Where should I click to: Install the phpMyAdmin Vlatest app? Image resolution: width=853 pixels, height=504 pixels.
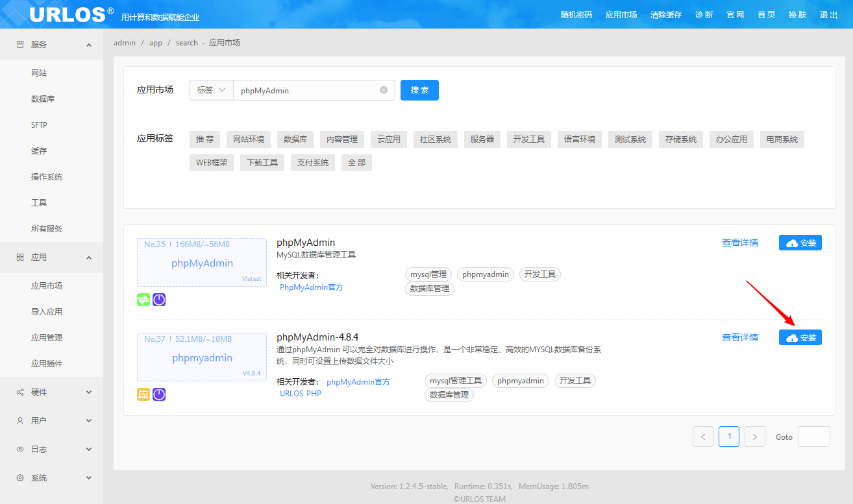pos(800,243)
